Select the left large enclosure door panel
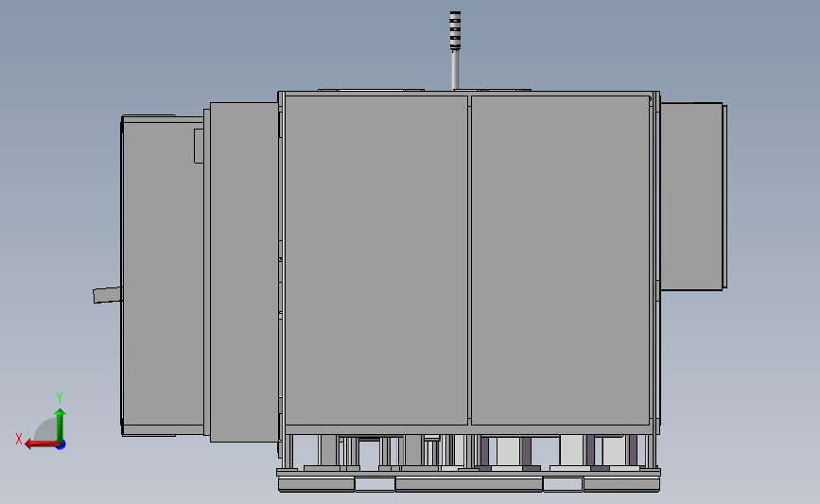 [x=376, y=260]
